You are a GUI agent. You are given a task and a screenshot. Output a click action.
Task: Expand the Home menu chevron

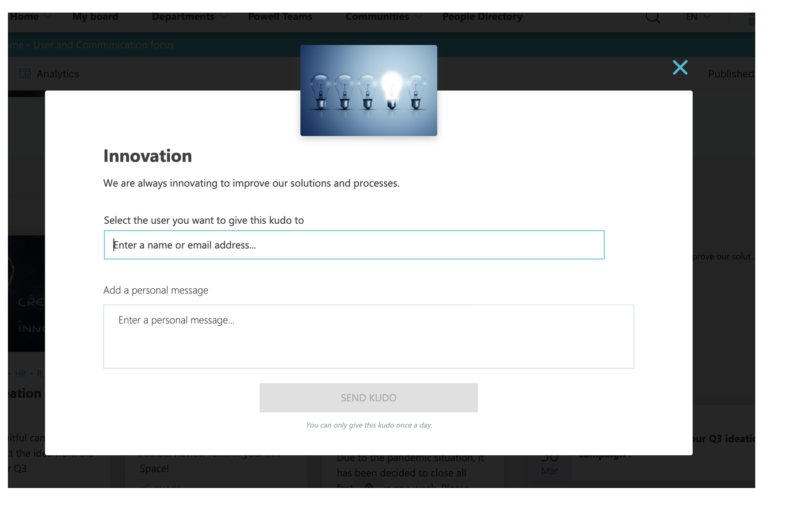point(48,17)
